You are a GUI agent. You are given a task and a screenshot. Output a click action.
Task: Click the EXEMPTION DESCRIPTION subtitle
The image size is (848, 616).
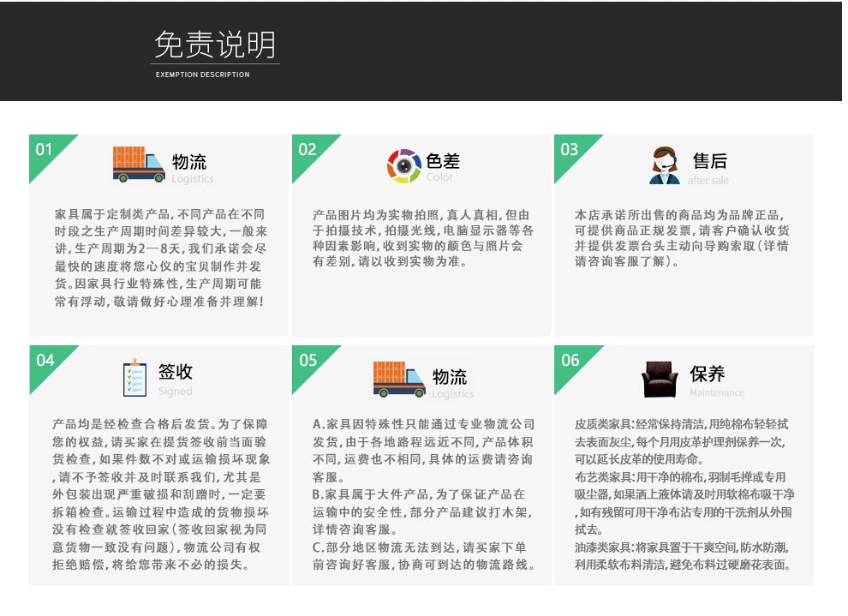coord(203,75)
